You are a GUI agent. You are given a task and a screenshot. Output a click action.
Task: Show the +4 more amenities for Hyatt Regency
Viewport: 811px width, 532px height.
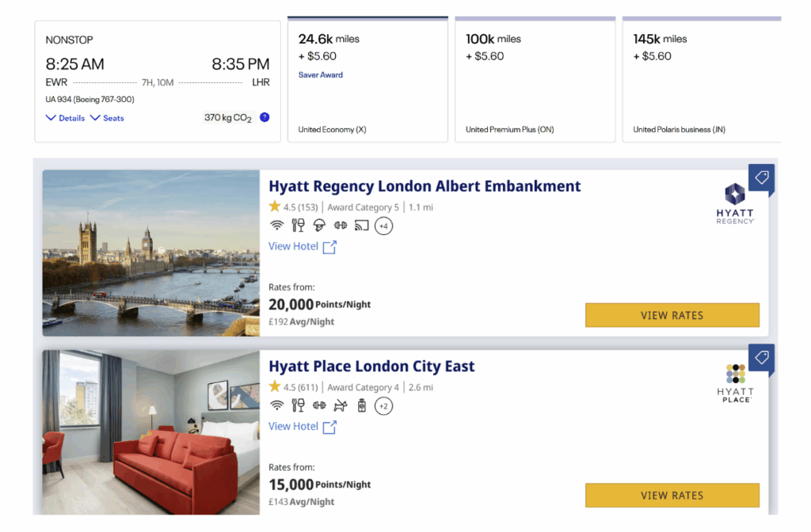[383, 226]
